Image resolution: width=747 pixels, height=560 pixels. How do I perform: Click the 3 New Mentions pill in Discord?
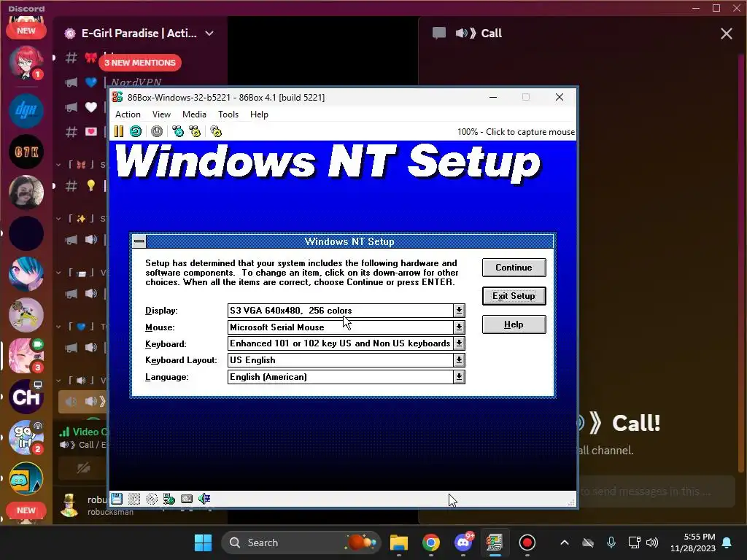140,63
